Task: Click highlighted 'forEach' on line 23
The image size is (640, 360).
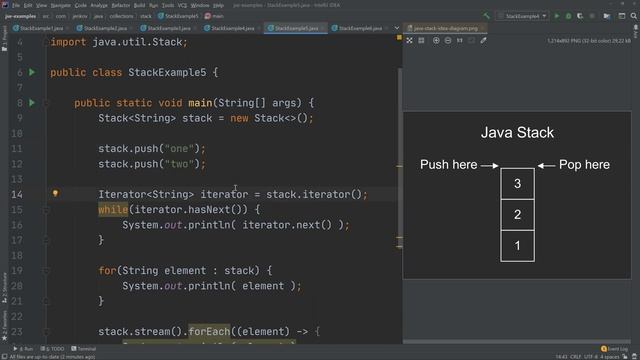Action: point(209,331)
